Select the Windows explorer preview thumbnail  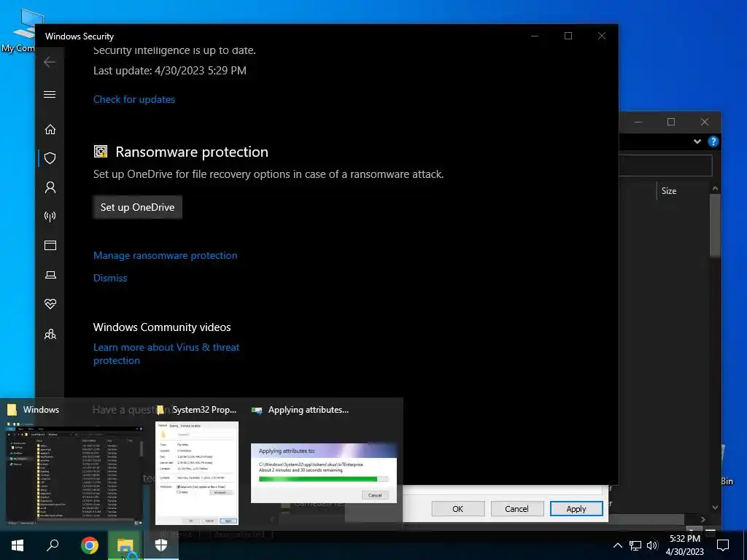pos(74,475)
